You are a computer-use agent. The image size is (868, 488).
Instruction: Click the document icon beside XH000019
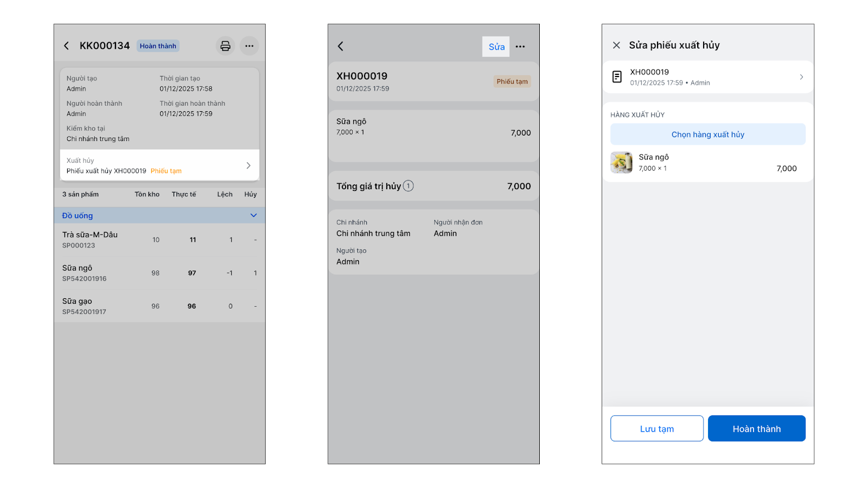tap(617, 77)
